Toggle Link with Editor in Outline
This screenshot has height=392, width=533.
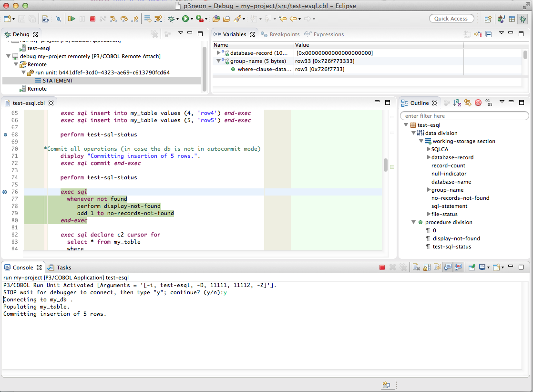pos(468,103)
